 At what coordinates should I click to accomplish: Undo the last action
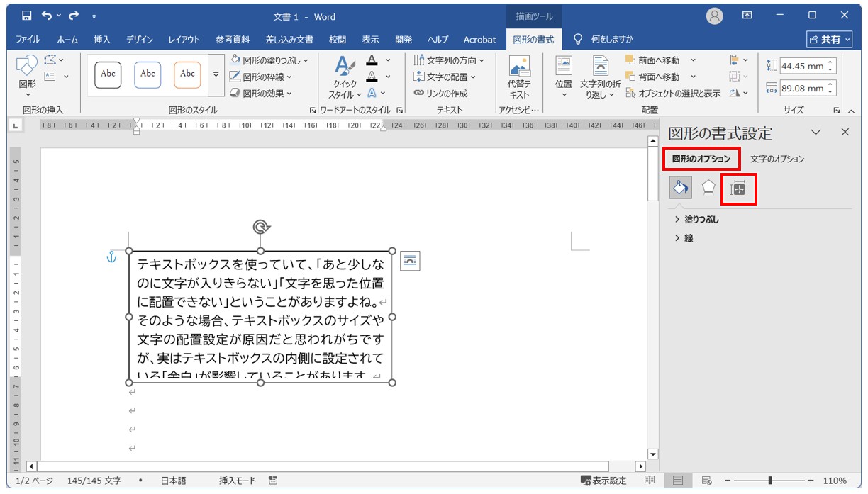(x=47, y=16)
